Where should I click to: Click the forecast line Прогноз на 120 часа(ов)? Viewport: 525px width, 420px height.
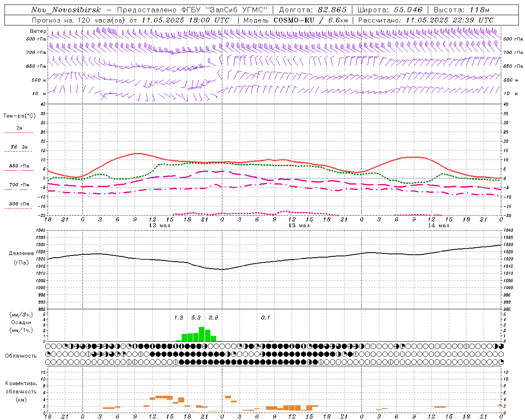click(79, 20)
